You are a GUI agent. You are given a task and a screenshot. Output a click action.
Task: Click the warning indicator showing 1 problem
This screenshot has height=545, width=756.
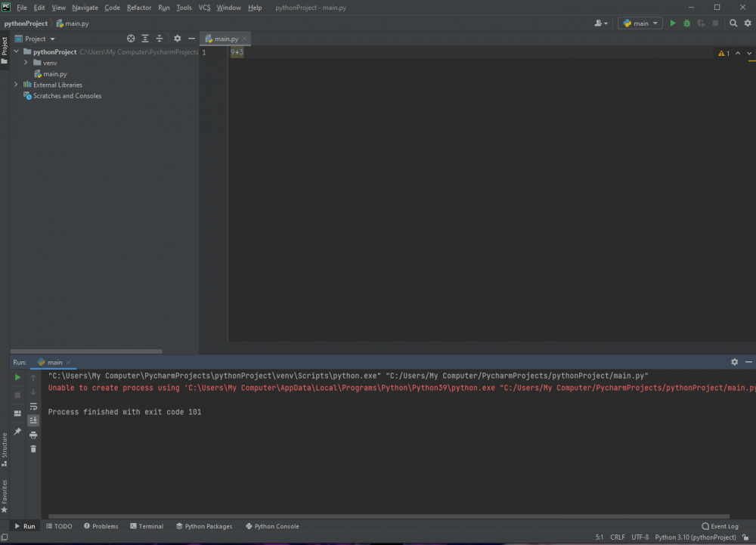(723, 53)
